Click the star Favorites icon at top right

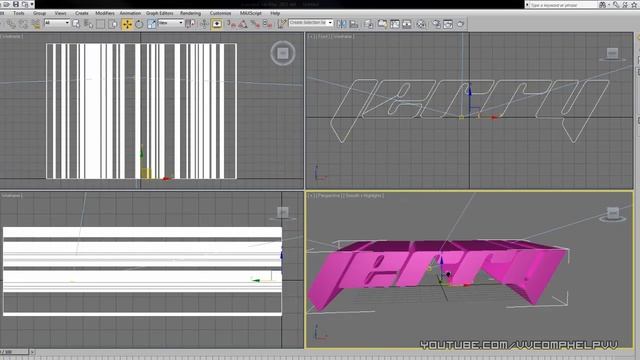click(634, 5)
